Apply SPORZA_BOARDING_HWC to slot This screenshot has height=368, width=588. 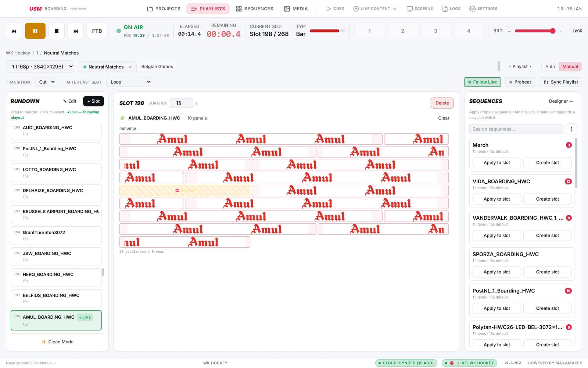(x=497, y=272)
